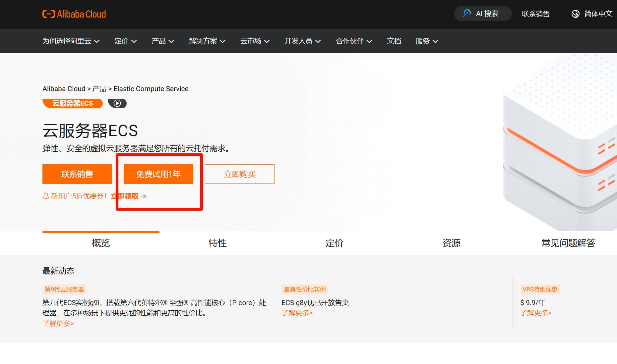Click the AI 搜索 search icon
The image size is (617, 364).
click(x=467, y=13)
